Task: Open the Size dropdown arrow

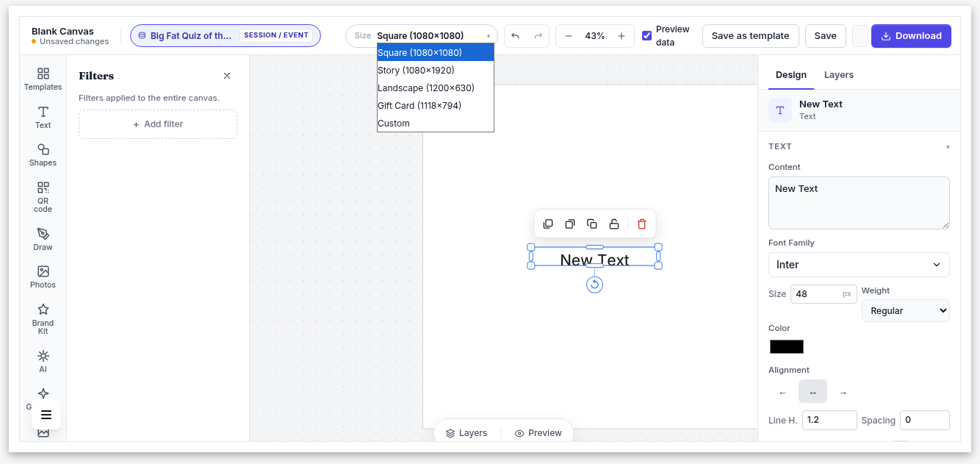Action: tap(488, 36)
